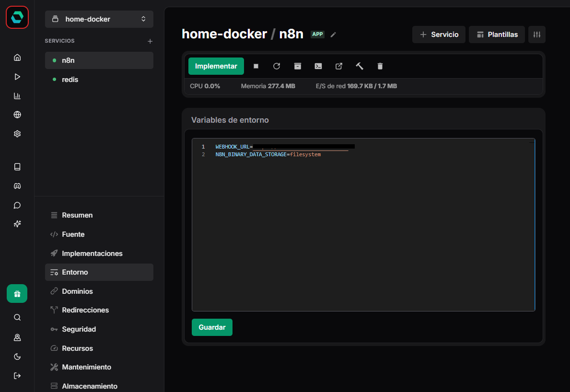Click the E/S de red stat
This screenshot has width=570, height=392.
click(x=356, y=86)
